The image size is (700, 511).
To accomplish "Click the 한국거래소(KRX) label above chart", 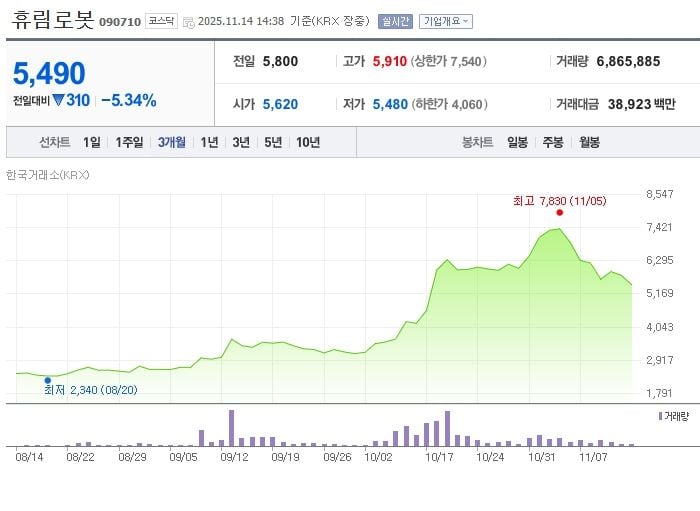I will 48,175.
